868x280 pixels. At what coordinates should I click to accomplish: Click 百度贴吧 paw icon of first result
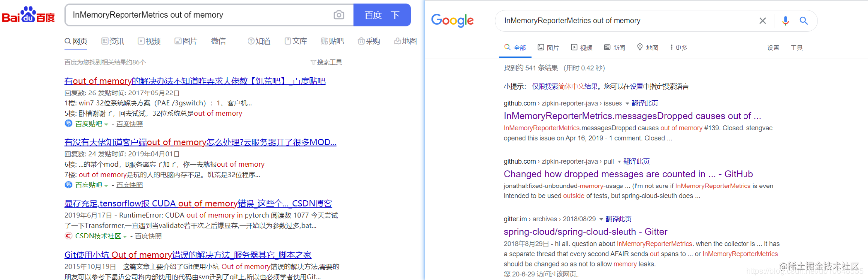point(68,123)
